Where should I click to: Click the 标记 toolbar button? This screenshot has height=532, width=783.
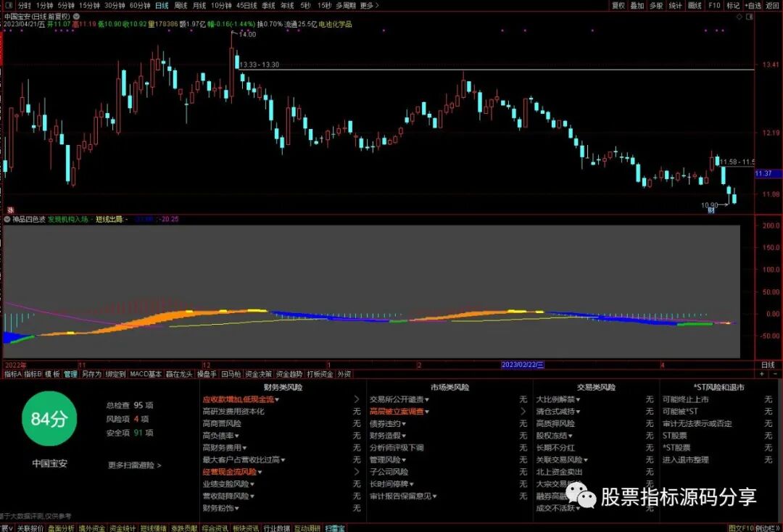tap(733, 6)
